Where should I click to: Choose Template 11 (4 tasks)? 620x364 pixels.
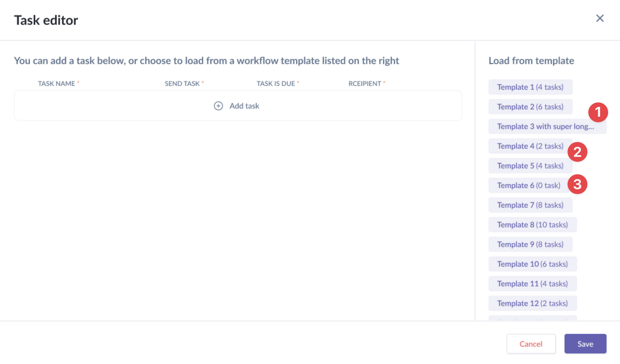[532, 284]
